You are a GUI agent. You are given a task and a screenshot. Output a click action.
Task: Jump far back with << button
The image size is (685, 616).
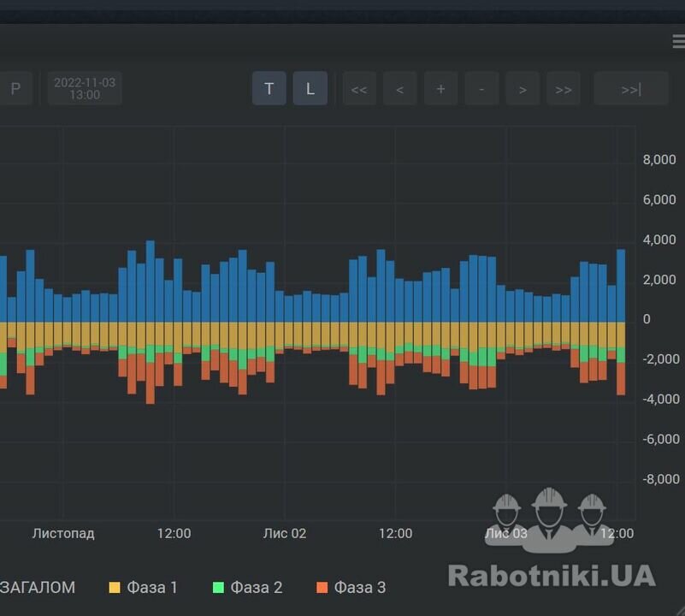[x=359, y=89]
